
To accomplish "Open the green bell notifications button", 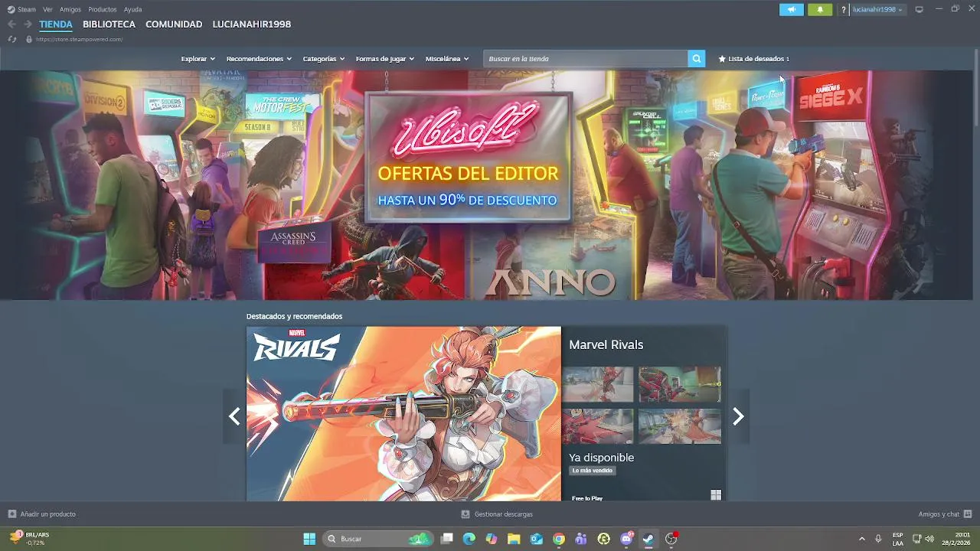I will [820, 10].
